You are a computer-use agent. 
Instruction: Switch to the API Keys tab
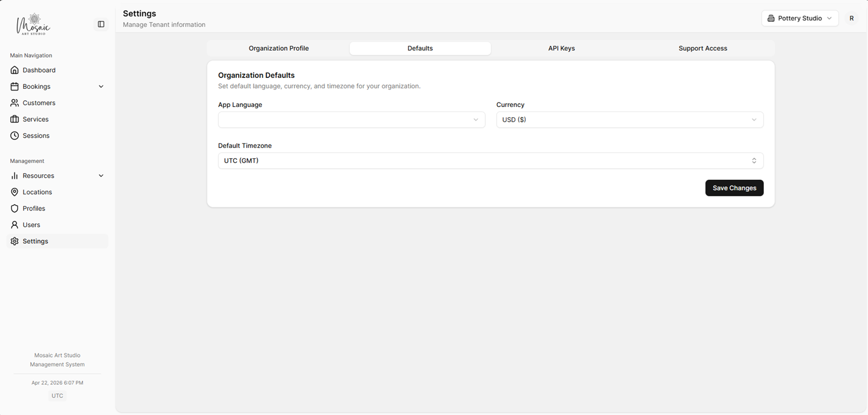tap(562, 48)
